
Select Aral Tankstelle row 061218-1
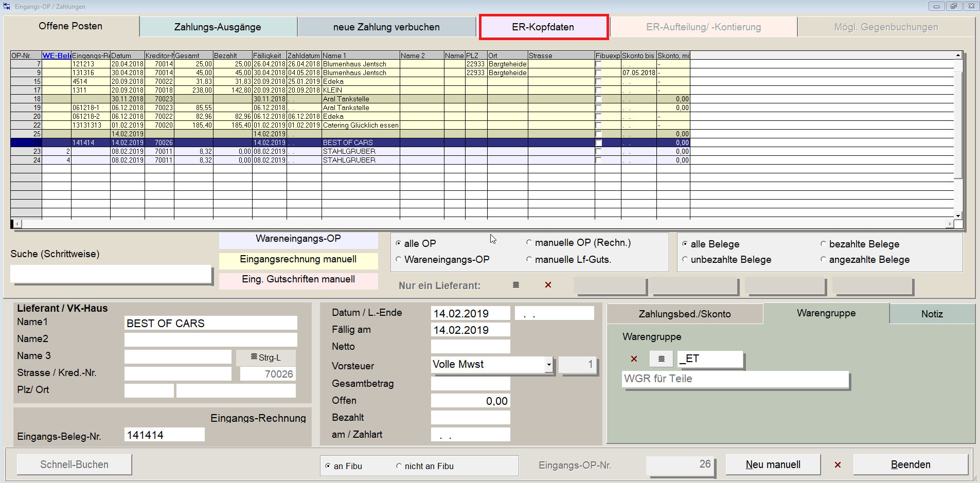(x=350, y=108)
